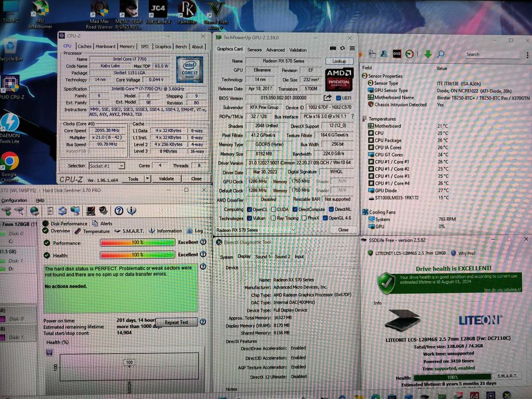The height and width of the screenshot is (399, 532).
Task: Open CPUID CPU-Z desktop shortcut
Action: [x=10, y=87]
